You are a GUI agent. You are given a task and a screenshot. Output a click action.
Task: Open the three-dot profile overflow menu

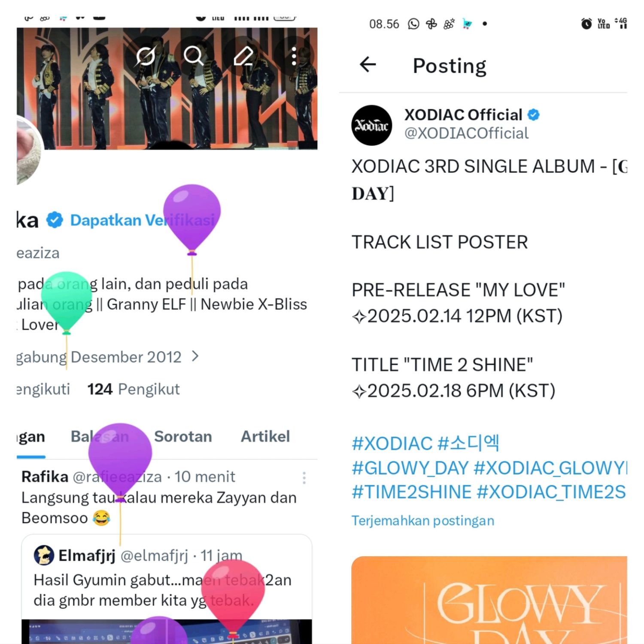click(294, 56)
